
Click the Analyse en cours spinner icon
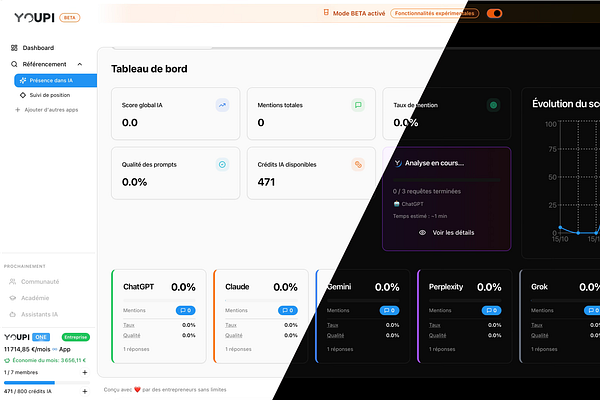click(398, 163)
